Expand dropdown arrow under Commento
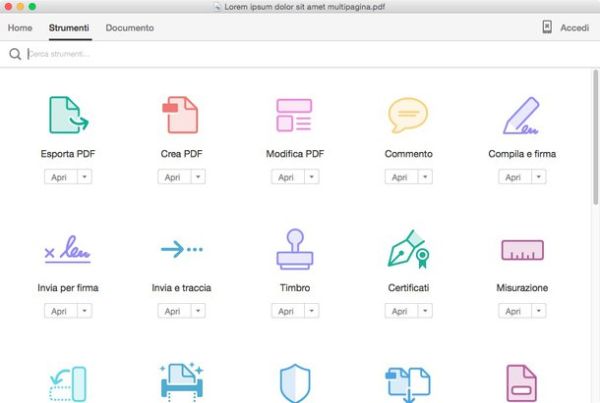 425,177
